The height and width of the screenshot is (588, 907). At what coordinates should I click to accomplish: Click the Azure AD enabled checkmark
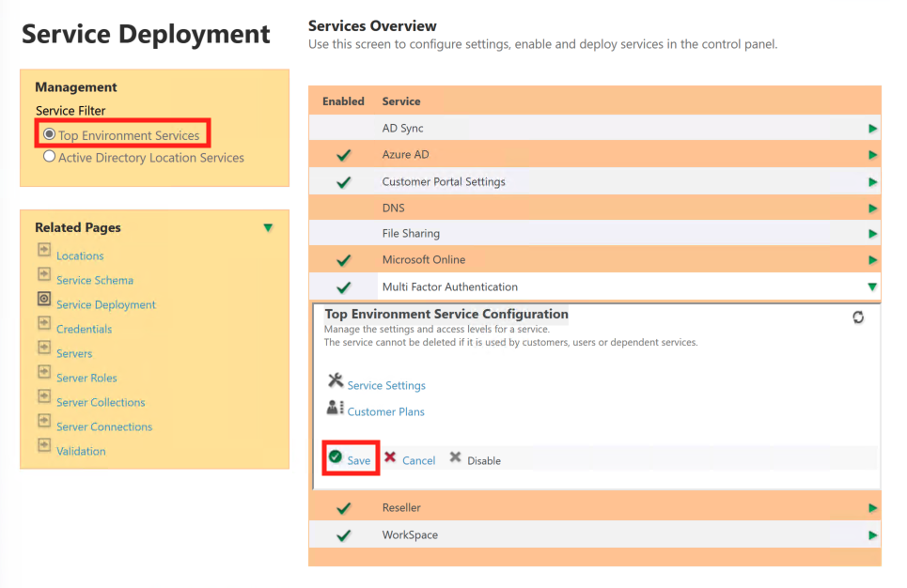pos(343,155)
